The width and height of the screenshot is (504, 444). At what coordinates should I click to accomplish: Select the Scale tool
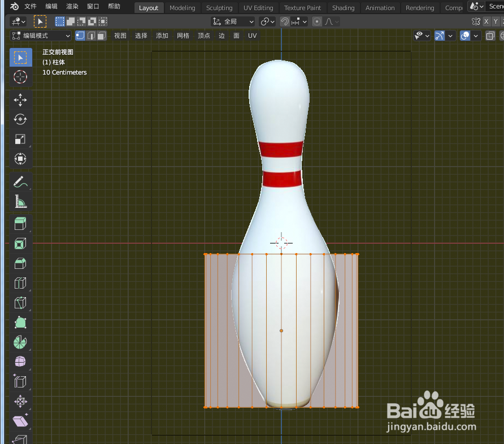[20, 140]
